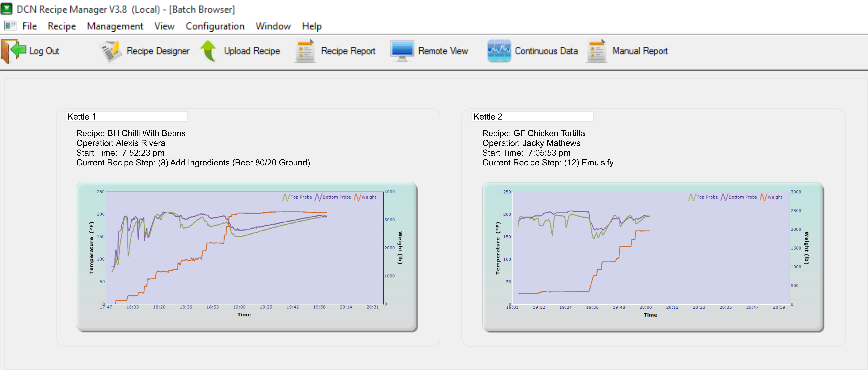Click Kettle 1 current recipe step line

click(193, 163)
